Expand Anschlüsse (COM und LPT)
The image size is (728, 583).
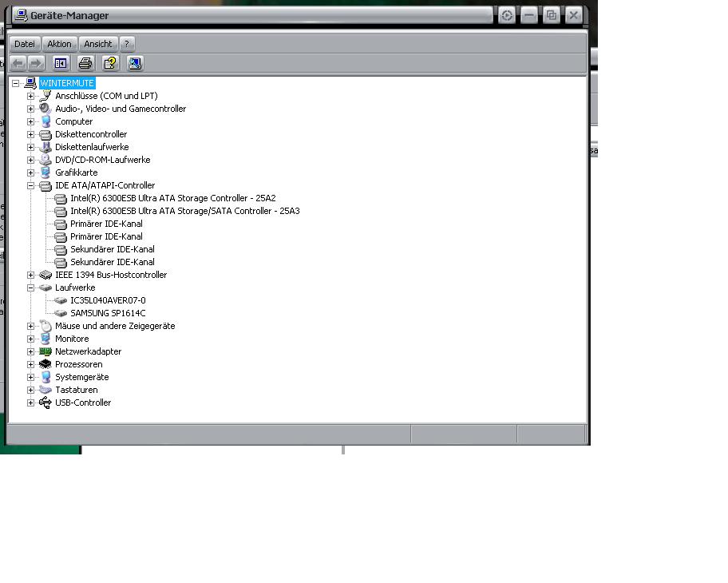30,96
